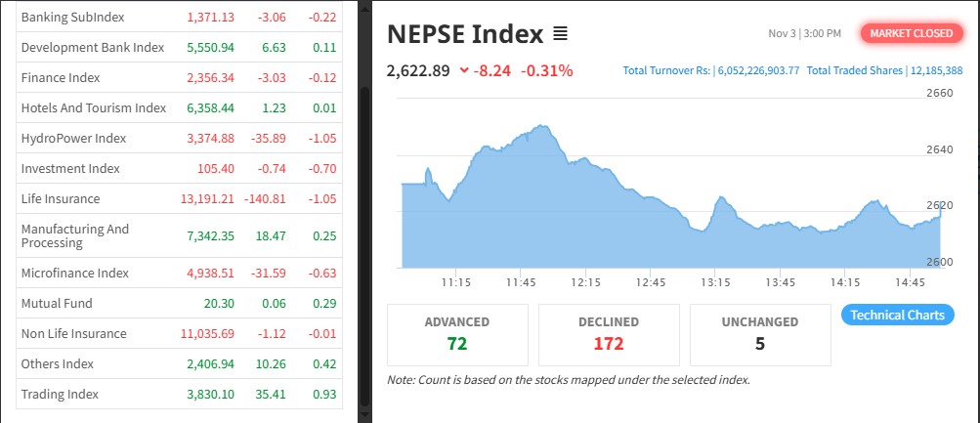Click the Advanced stocks count box
This screenshot has width=980, height=423.
[x=457, y=332]
